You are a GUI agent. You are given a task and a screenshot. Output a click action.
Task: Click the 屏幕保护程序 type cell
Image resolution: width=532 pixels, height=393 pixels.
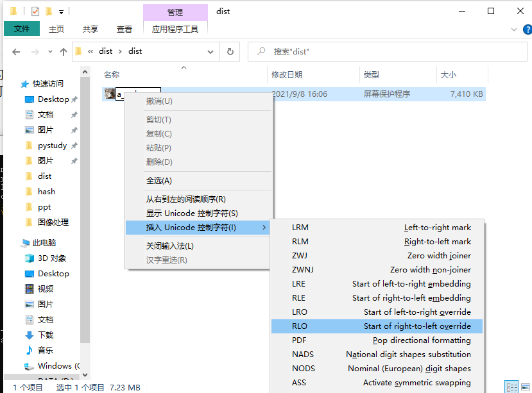click(387, 94)
